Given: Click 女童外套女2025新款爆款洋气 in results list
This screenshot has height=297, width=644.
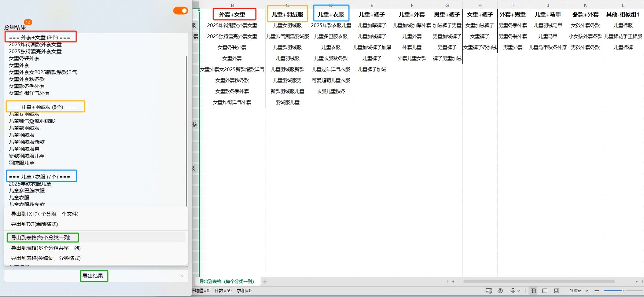Looking at the screenshot, I should (43, 72).
